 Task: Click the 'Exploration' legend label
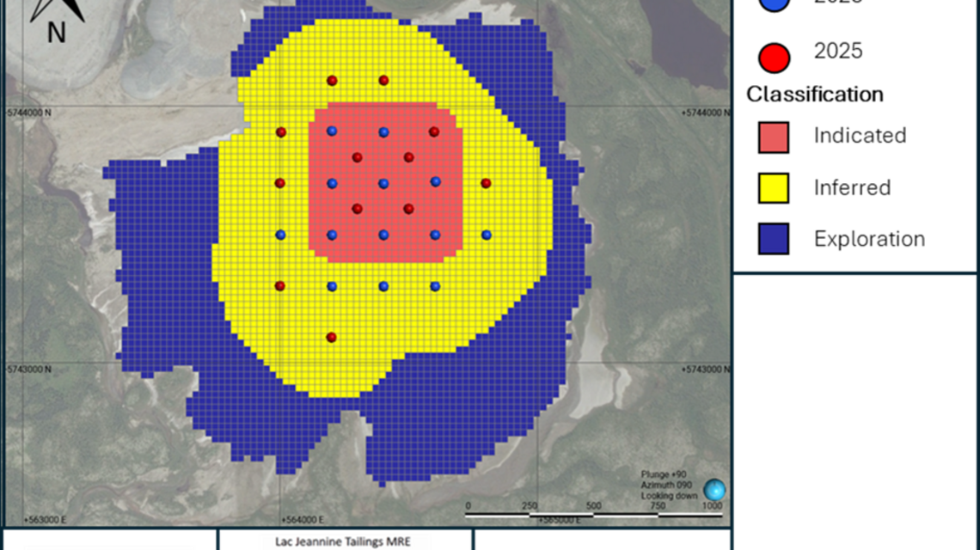(869, 239)
